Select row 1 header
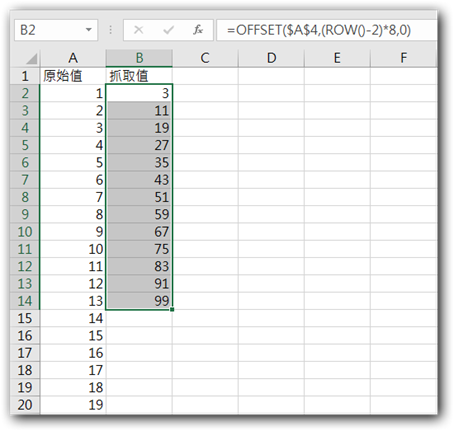The height and width of the screenshot is (431, 454). (x=25, y=76)
